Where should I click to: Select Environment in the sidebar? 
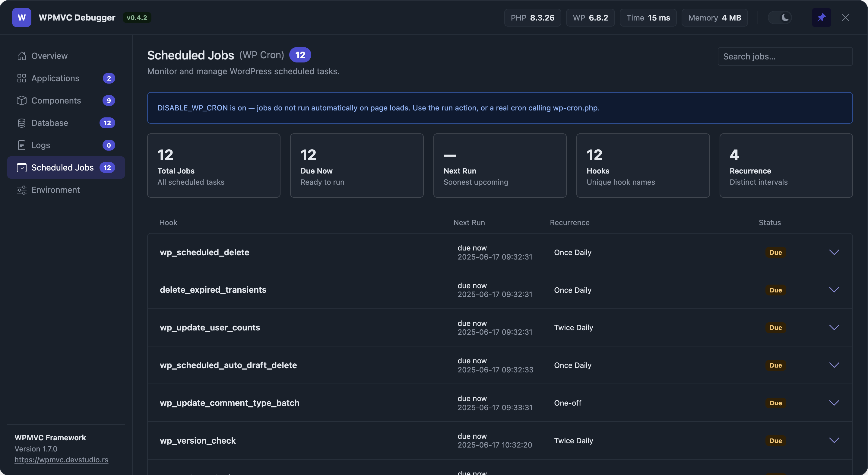pyautogui.click(x=66, y=190)
